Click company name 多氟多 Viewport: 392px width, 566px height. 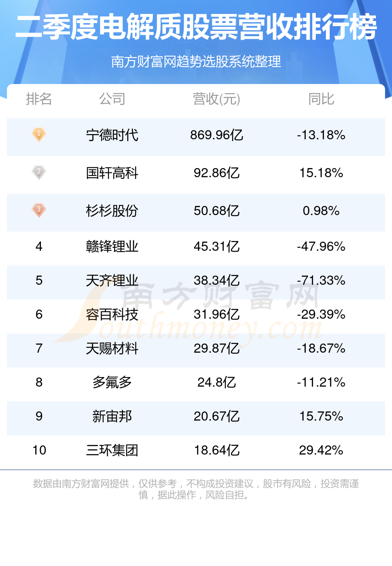112,382
